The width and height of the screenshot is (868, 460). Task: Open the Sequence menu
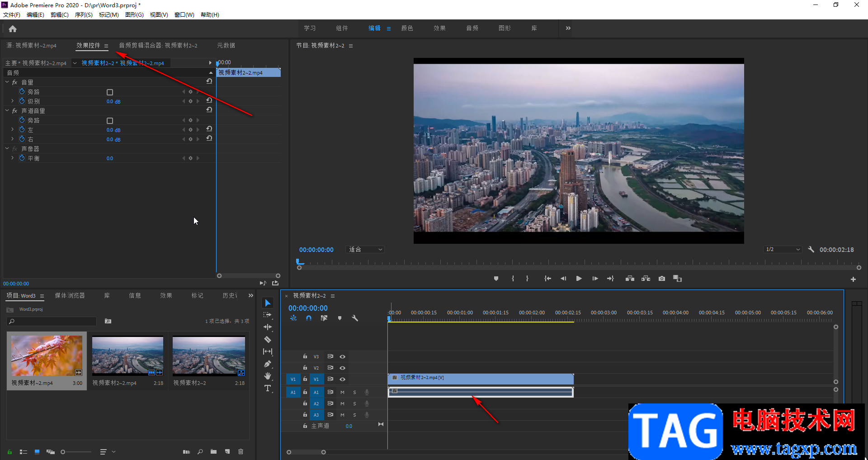(x=84, y=15)
